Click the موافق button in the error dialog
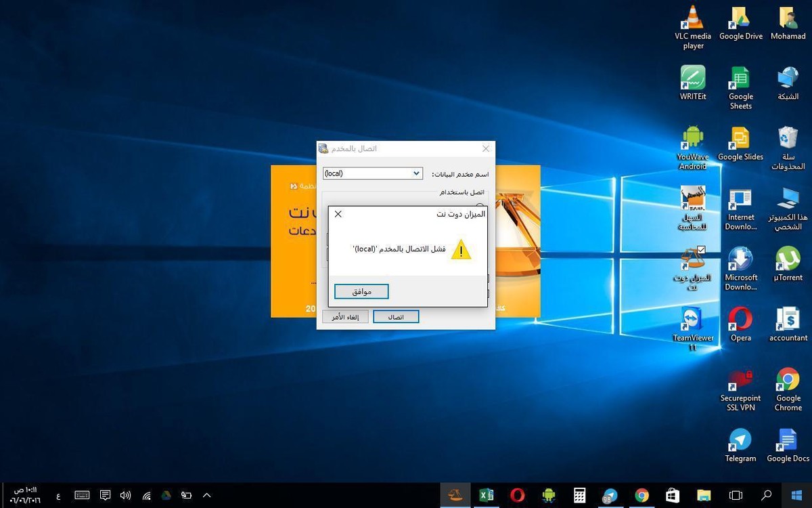 [x=361, y=291]
